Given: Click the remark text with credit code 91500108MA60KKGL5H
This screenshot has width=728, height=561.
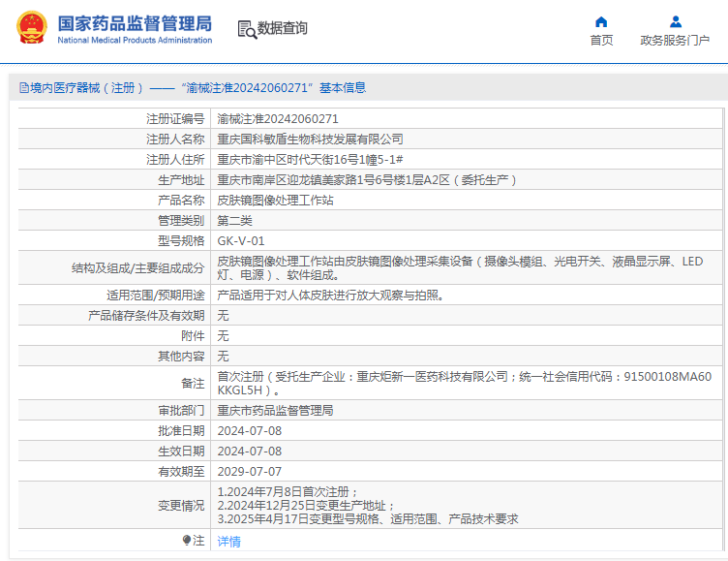Looking at the screenshot, I should 465,384.
